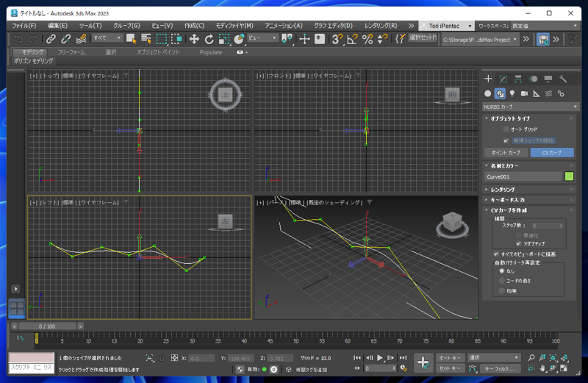Viewport: 588px width, 383px height.
Task: Click the Point Curve button
Action: (506, 153)
